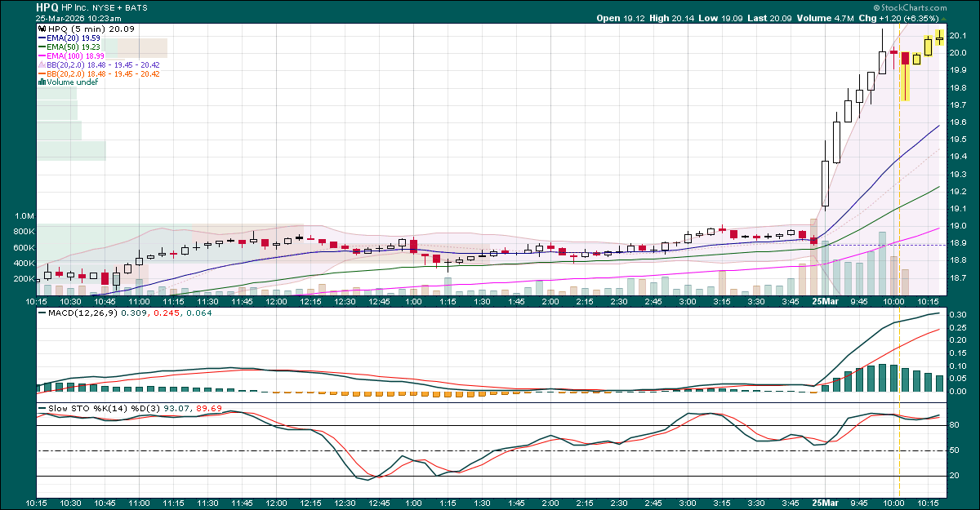
Task: Click the blue EMA(20) line marker
Action: point(42,38)
